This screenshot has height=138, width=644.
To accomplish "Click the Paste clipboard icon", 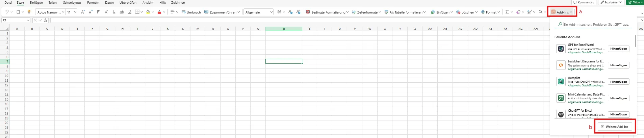I will pyautogui.click(x=18, y=12).
